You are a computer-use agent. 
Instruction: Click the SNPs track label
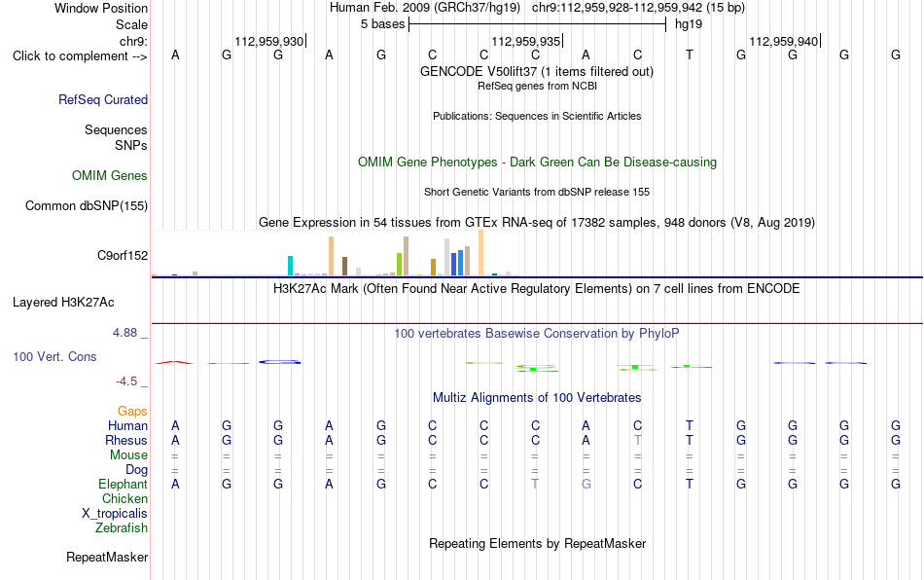pyautogui.click(x=131, y=145)
